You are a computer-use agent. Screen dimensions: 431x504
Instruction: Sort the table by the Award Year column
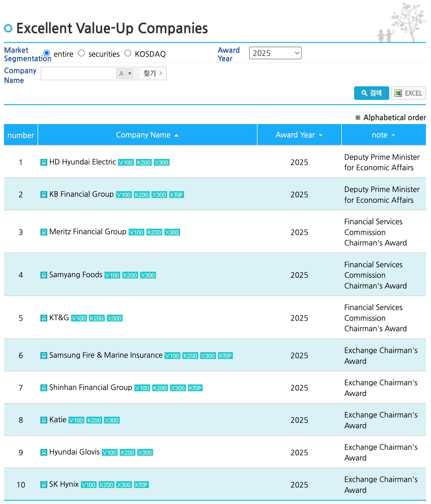299,135
